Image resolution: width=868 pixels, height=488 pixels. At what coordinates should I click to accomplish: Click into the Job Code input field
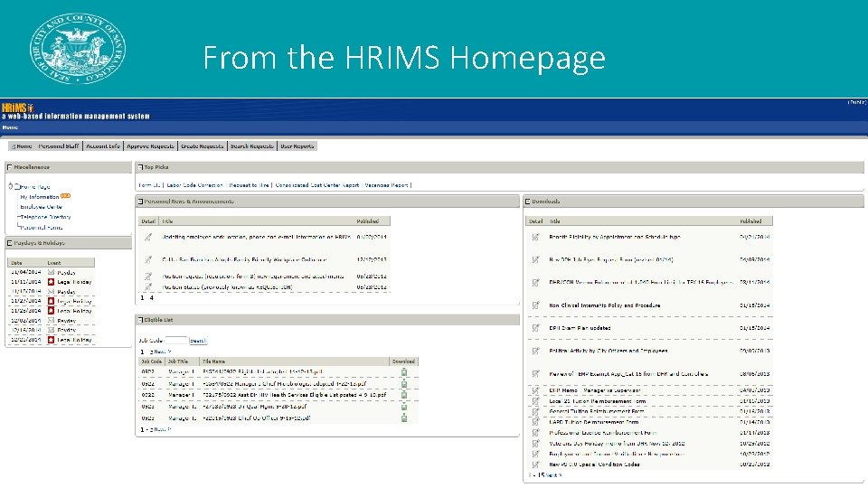coord(176,341)
